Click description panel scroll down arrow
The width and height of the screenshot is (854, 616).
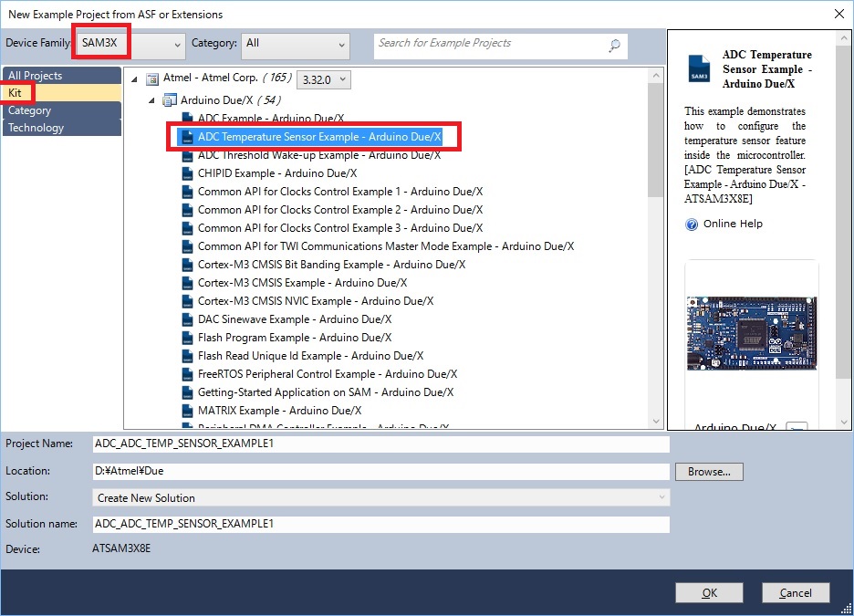(844, 422)
